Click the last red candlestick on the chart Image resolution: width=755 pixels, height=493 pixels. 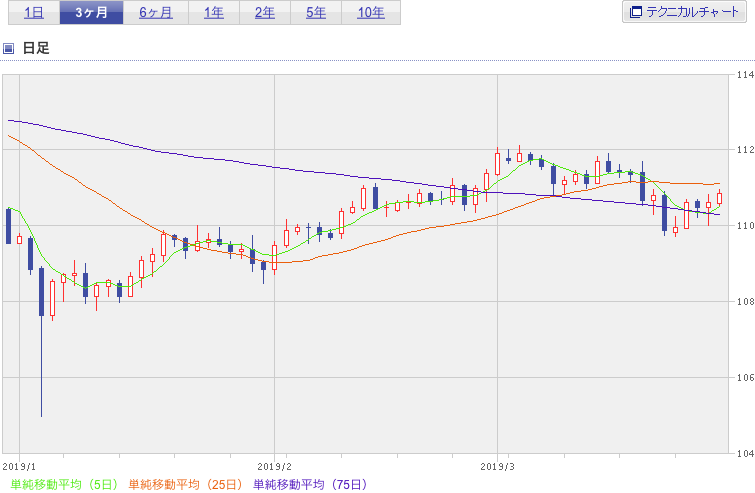click(719, 198)
